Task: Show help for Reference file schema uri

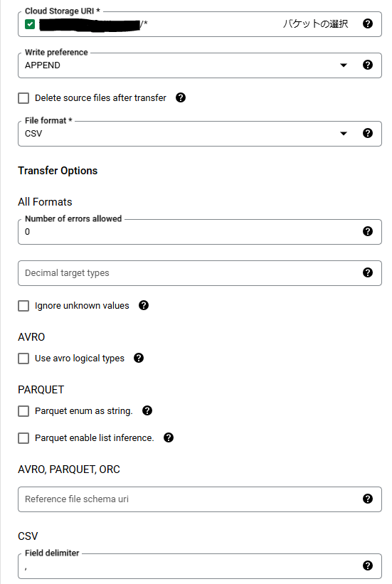Action: point(367,499)
